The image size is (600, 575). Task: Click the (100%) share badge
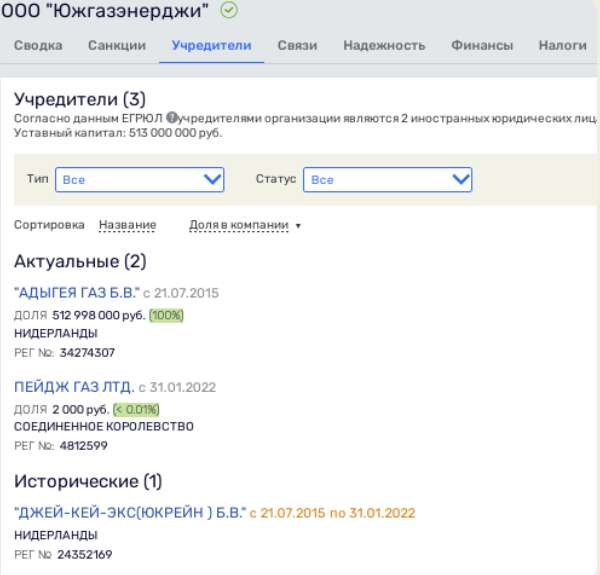(x=166, y=315)
